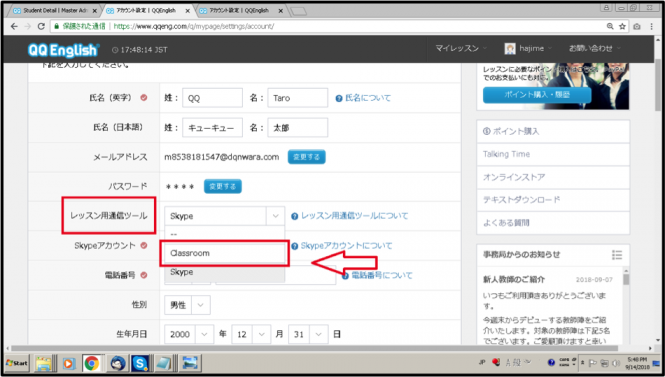
Task: Click the list icon beside 事務局からのお知らせ
Action: pyautogui.click(x=617, y=254)
